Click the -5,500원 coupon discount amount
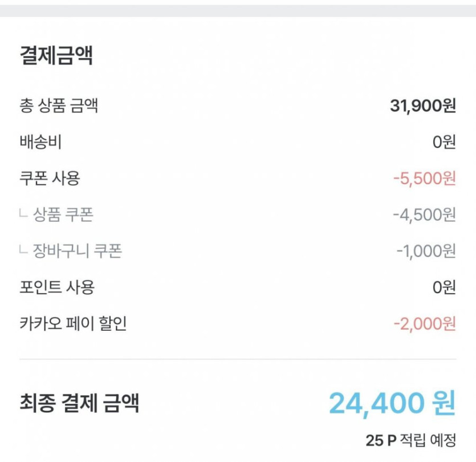 click(424, 179)
